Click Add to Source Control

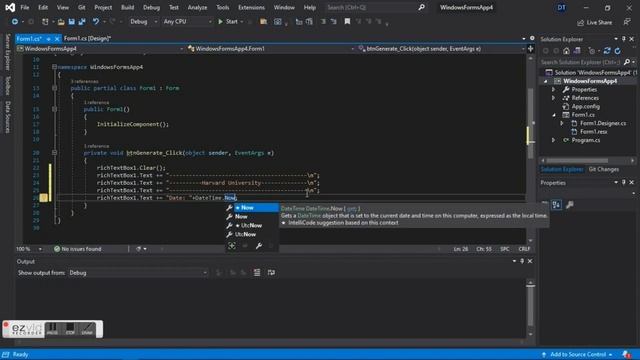[x=577, y=354]
